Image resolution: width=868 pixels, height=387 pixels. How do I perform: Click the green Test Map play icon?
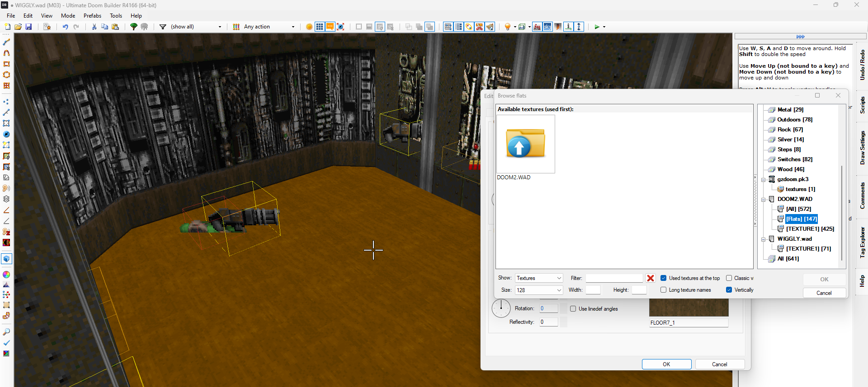pyautogui.click(x=597, y=27)
